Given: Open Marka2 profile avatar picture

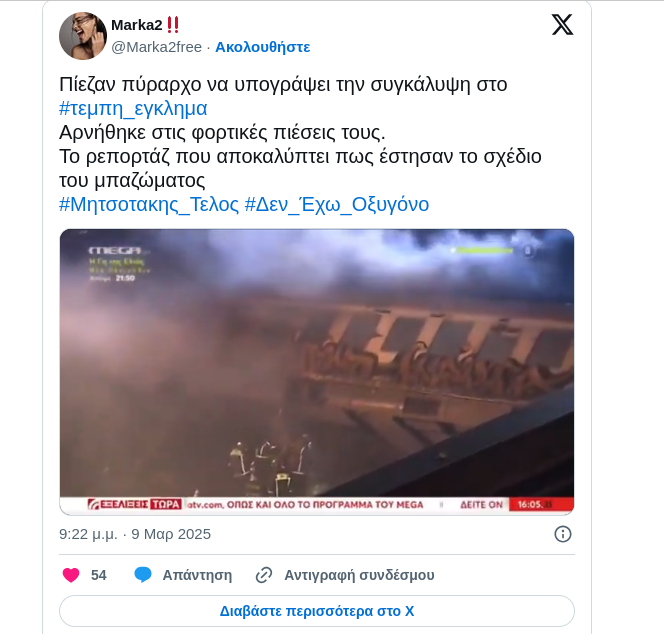Looking at the screenshot, I should [x=83, y=36].
